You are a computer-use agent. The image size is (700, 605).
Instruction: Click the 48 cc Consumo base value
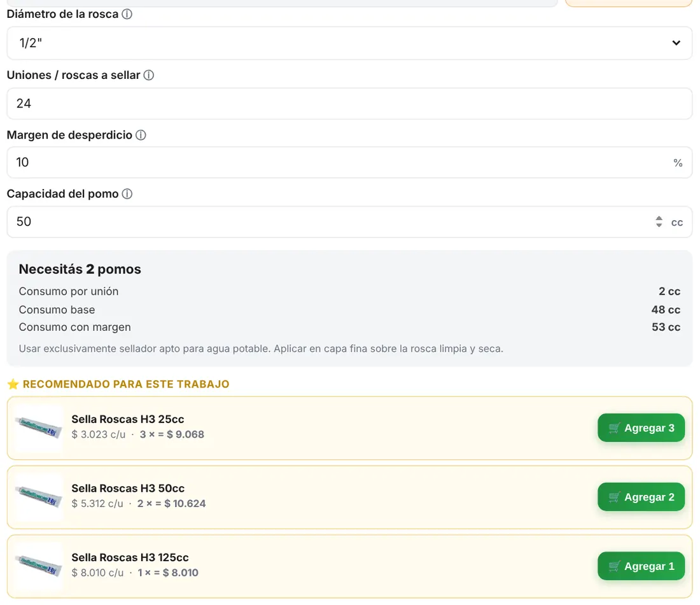666,310
